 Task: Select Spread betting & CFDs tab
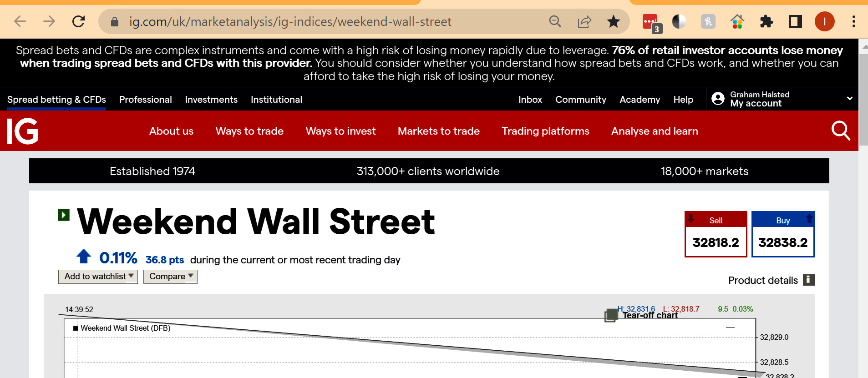pyautogui.click(x=56, y=100)
